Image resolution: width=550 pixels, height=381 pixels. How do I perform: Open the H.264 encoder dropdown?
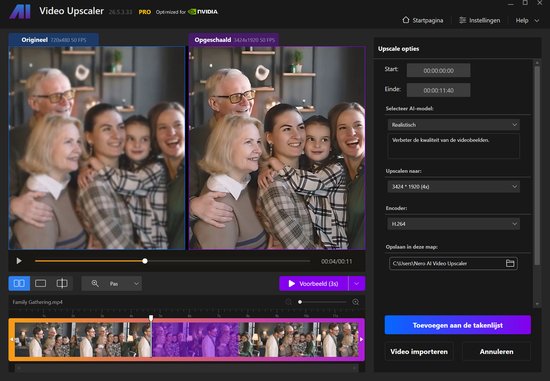click(454, 223)
